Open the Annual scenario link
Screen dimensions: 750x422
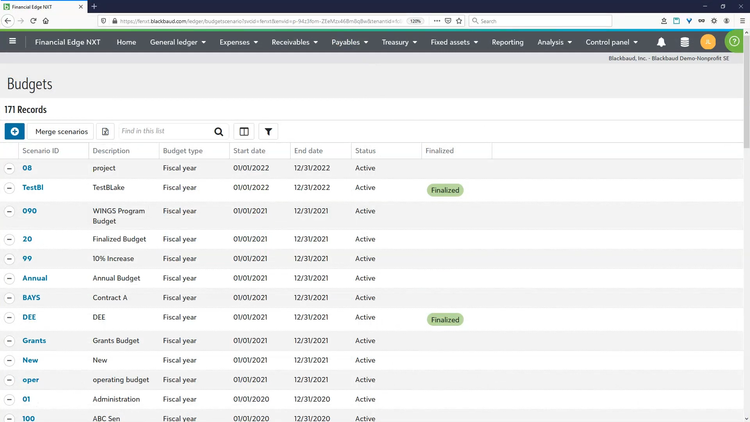click(x=34, y=278)
